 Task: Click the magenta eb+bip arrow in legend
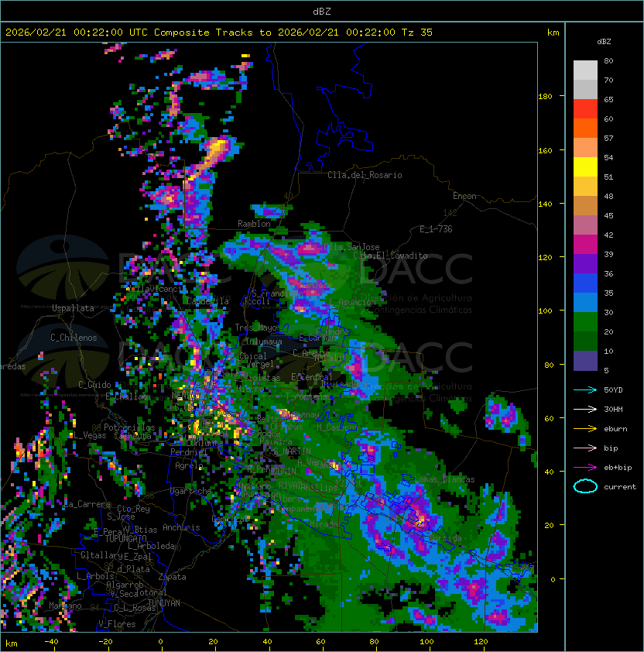[585, 468]
